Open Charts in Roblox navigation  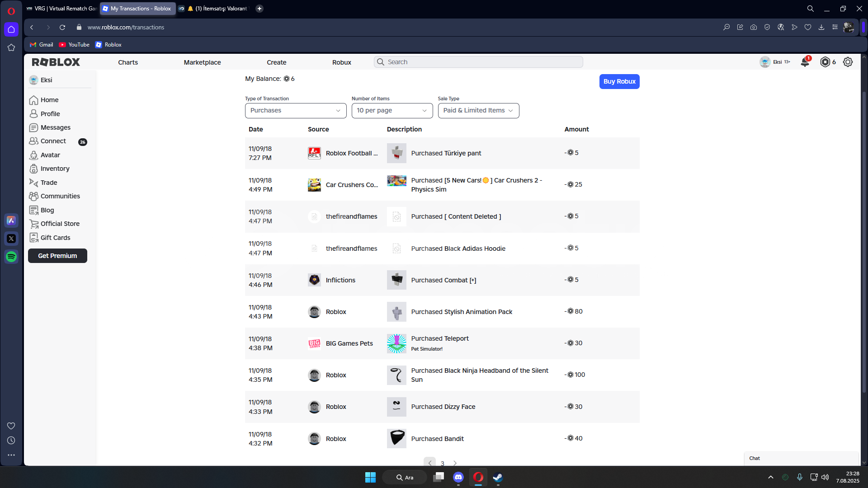coord(128,62)
